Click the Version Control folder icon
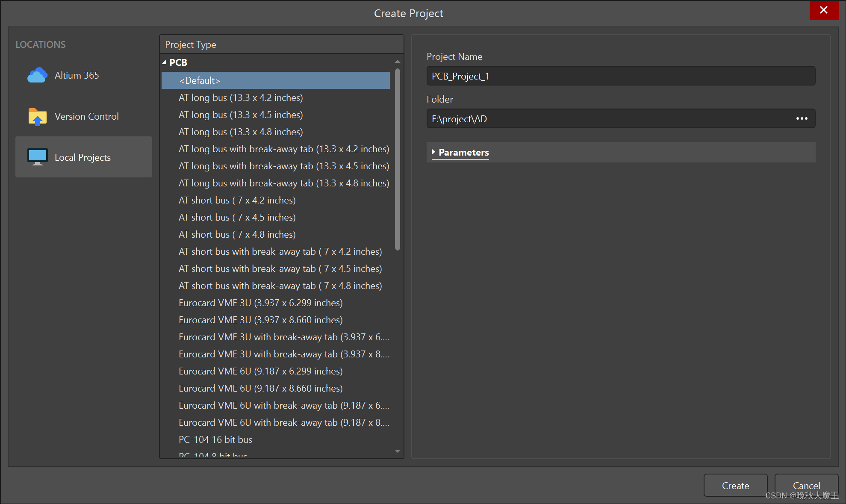 point(37,116)
